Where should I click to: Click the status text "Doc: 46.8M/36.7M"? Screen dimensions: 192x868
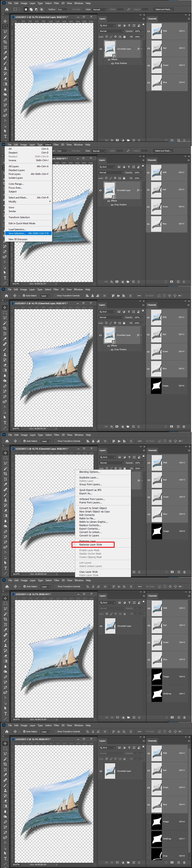click(x=38, y=284)
